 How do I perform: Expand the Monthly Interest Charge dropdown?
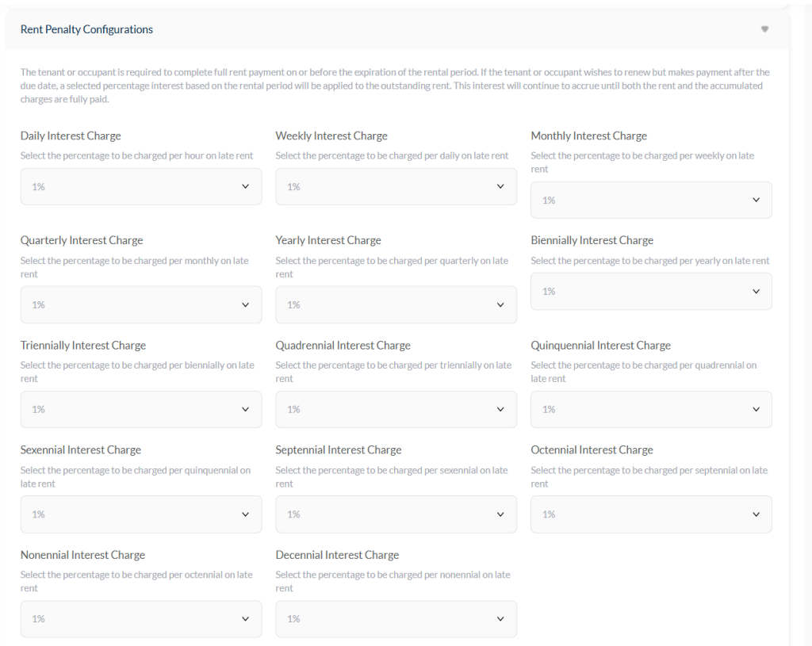[651, 201]
